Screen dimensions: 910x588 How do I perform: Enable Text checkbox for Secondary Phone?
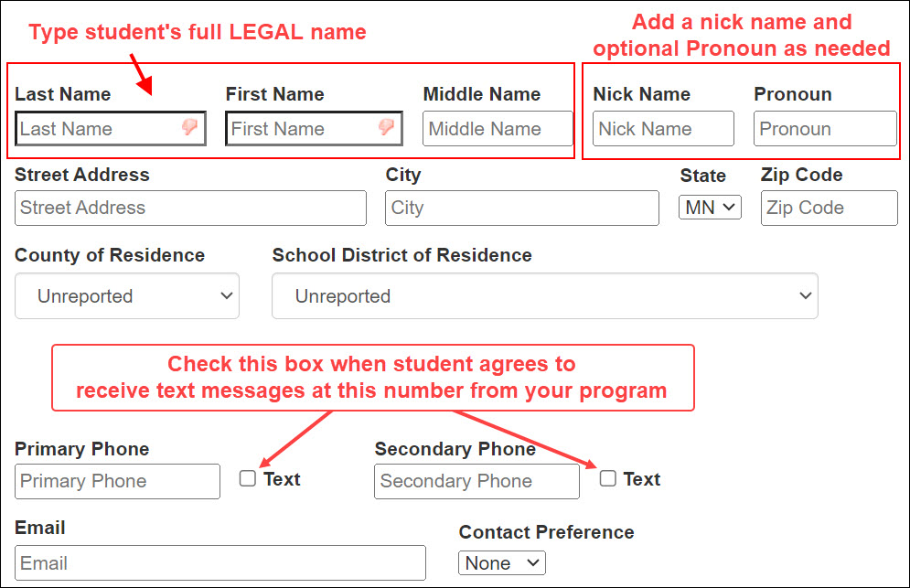tap(608, 478)
